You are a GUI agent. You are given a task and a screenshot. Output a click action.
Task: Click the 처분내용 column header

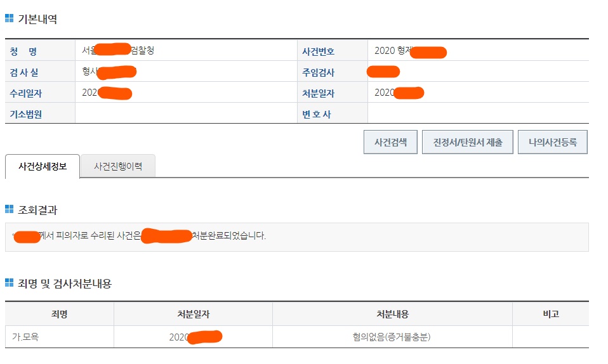[x=392, y=314]
